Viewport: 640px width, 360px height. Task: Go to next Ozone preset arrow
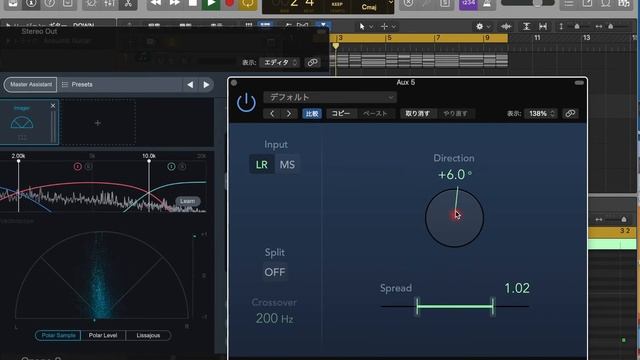pyautogui.click(x=206, y=85)
